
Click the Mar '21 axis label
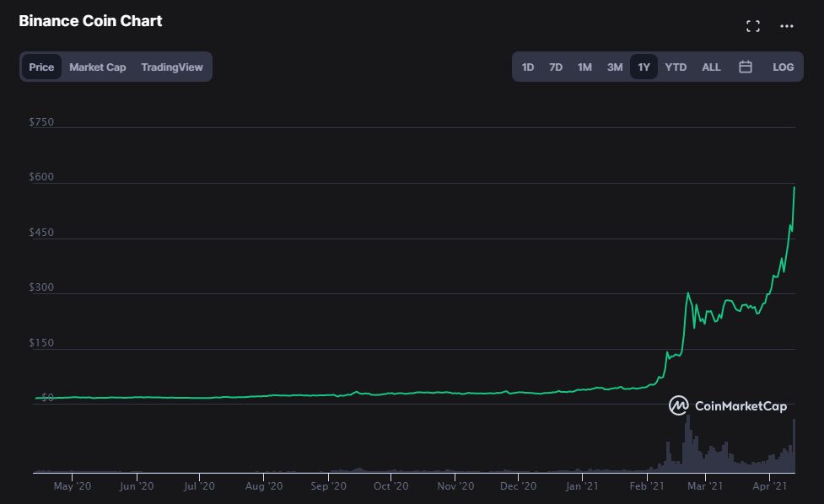coord(705,486)
